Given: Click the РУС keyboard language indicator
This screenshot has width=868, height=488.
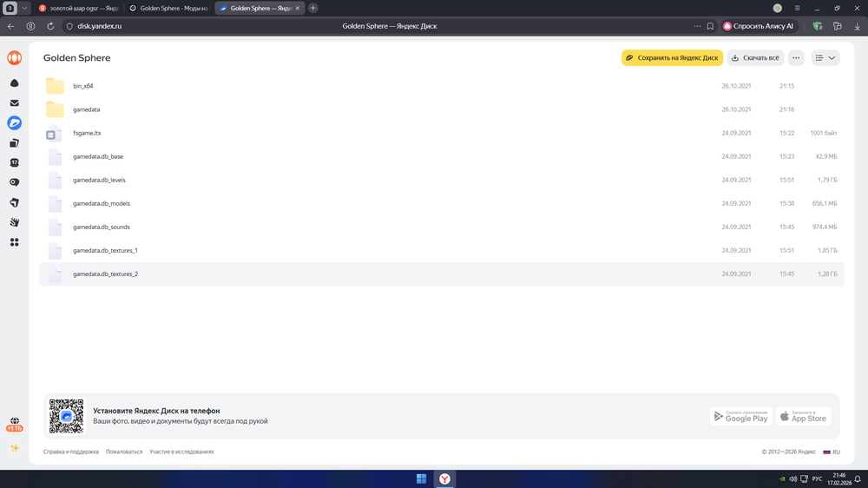Looking at the screenshot, I should [x=817, y=478].
